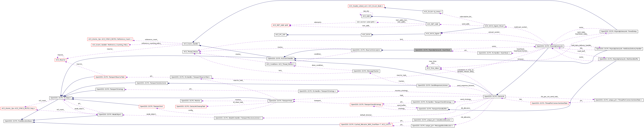Open the OpenDDS::DCPS::MessageTracker node
This screenshot has width=644, height=128.
pyautogui.click(x=366, y=71)
